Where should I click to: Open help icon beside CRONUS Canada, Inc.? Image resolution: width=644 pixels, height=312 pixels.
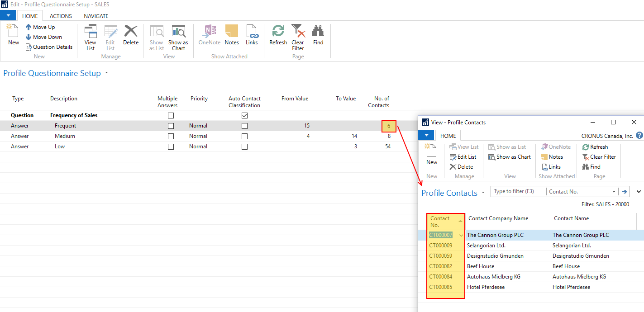click(x=639, y=136)
